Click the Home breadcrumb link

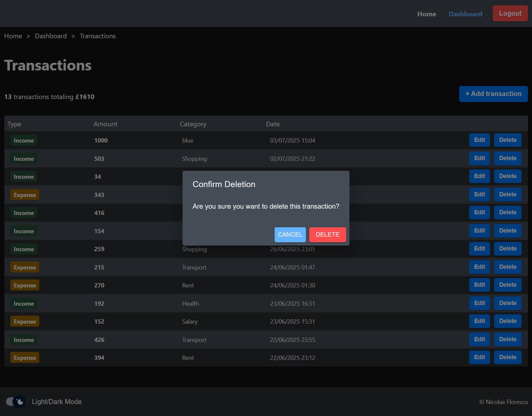pyautogui.click(x=13, y=36)
